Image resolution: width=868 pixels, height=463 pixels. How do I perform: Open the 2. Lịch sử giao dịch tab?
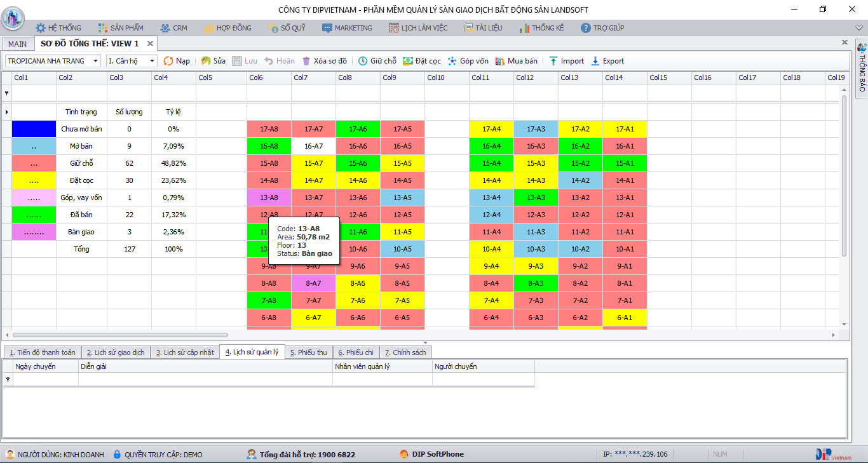click(x=116, y=352)
